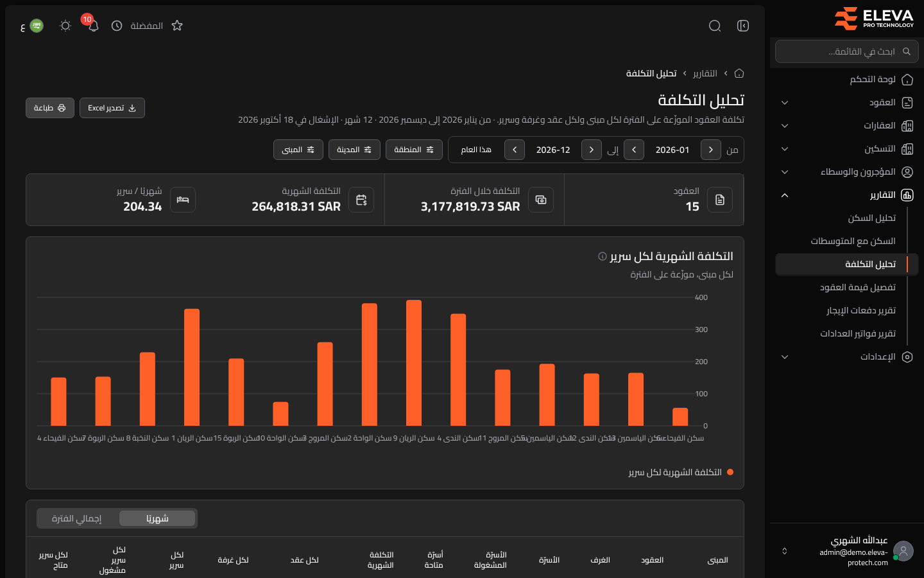The width and height of the screenshot is (924, 578).
Task: Open the المنطقة region filter
Action: (414, 150)
